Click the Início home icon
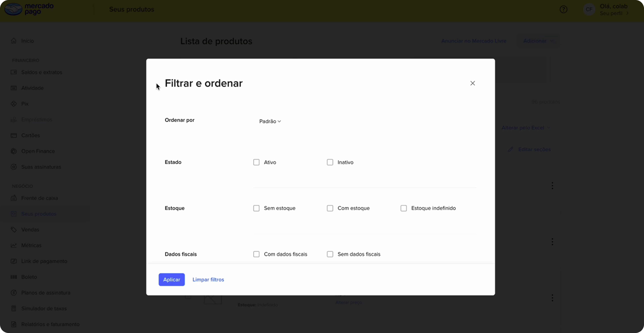The height and width of the screenshot is (333, 644). [14, 41]
